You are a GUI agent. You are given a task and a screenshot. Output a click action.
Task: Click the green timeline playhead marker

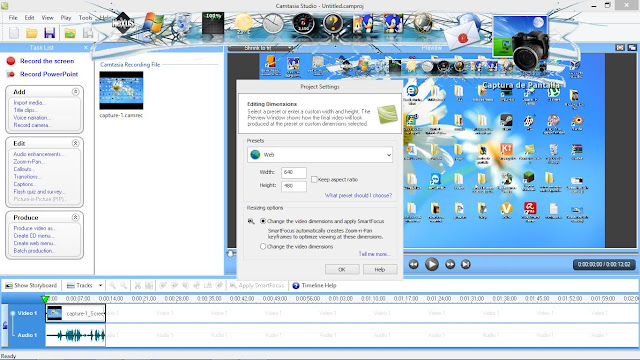coord(45,299)
